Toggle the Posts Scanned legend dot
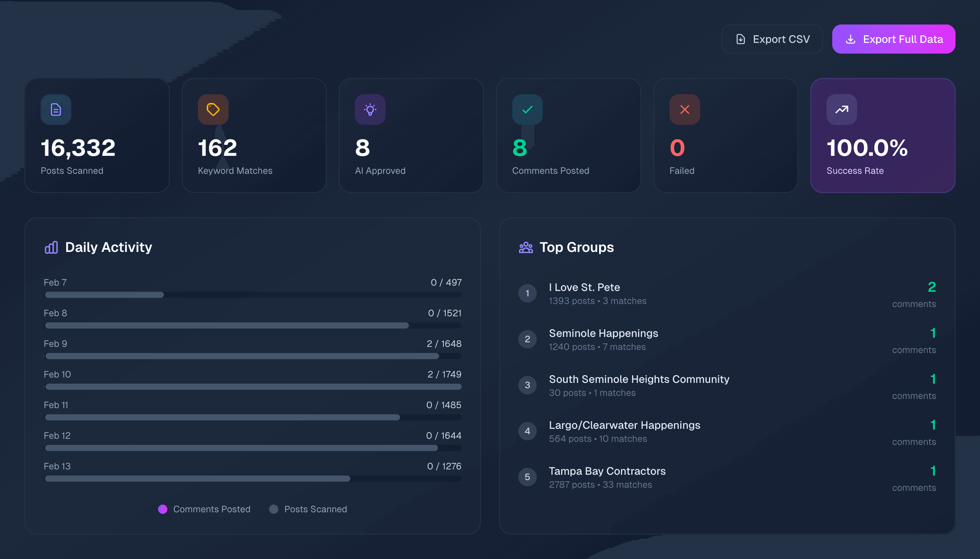 (274, 509)
